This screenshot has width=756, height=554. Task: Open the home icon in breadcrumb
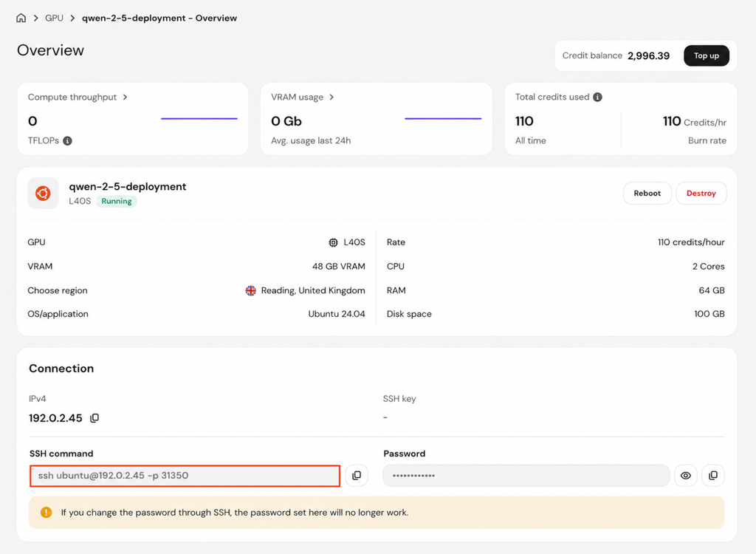[21, 18]
